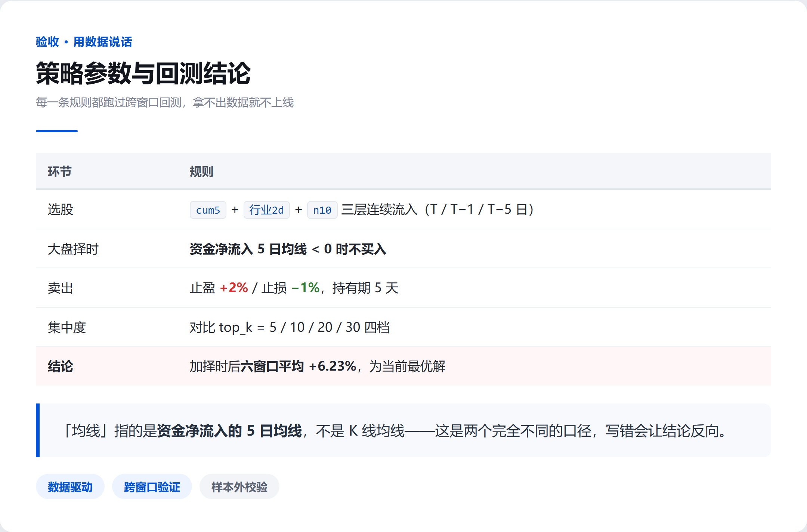The height and width of the screenshot is (532, 807).
Task: Click the red +2% take-profit value
Action: 234,288
